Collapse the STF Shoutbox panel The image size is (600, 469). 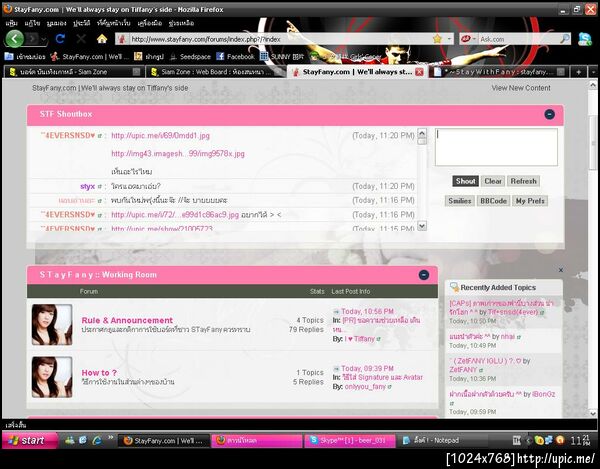click(x=549, y=114)
